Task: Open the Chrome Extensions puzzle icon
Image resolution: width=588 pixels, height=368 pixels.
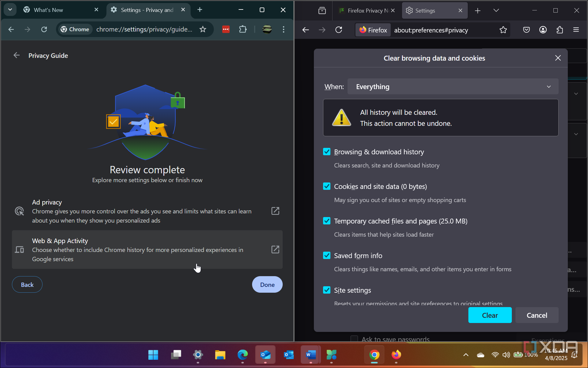Action: click(243, 29)
